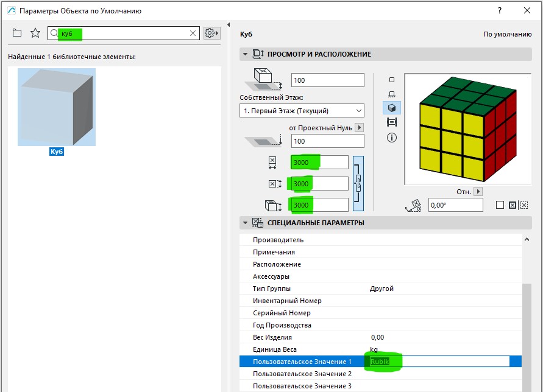The width and height of the screenshot is (543, 392).
Task: Select the dashed crossed square mirror option
Action: 523,205
